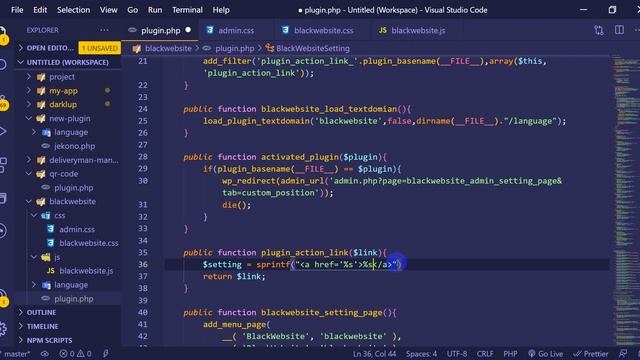Switch to the admin.css editor tab
Viewport: 640px width, 360px height.
(x=236, y=30)
